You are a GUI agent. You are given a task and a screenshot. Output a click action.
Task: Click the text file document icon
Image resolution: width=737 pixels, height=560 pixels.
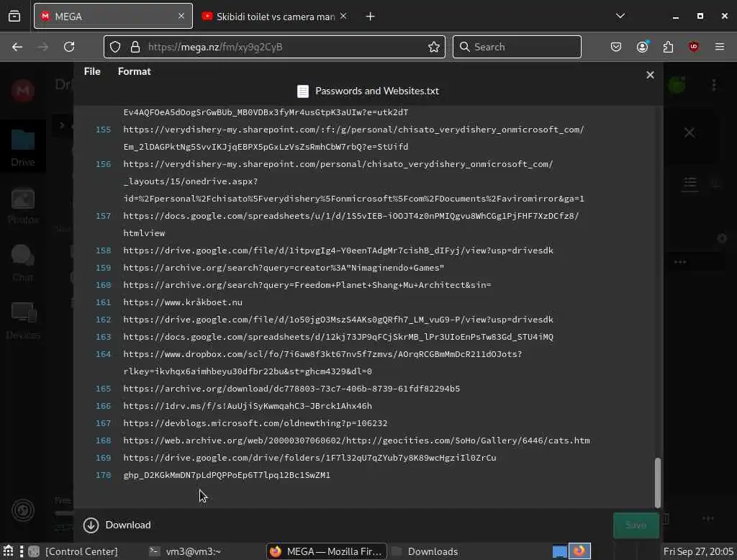tap(303, 91)
